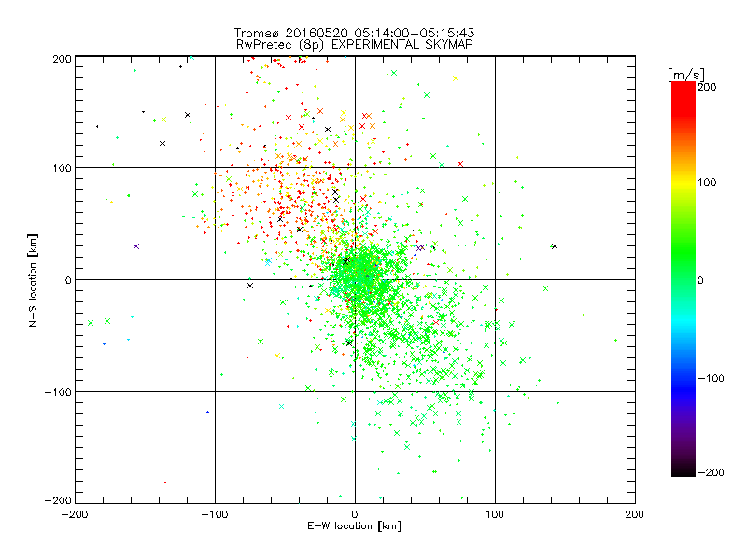Viewport: 747px width, 560px height.
Task: Click the 200 tick label on N-S axis
Action: pyautogui.click(x=62, y=59)
